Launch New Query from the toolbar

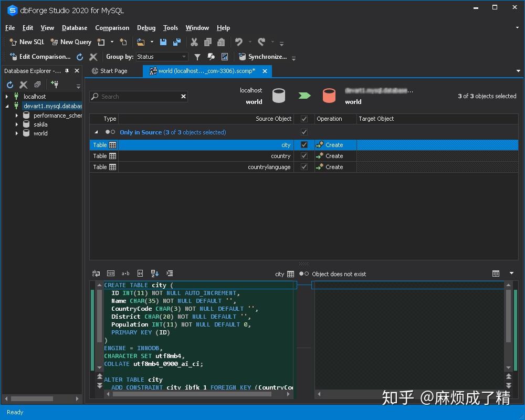(x=70, y=41)
